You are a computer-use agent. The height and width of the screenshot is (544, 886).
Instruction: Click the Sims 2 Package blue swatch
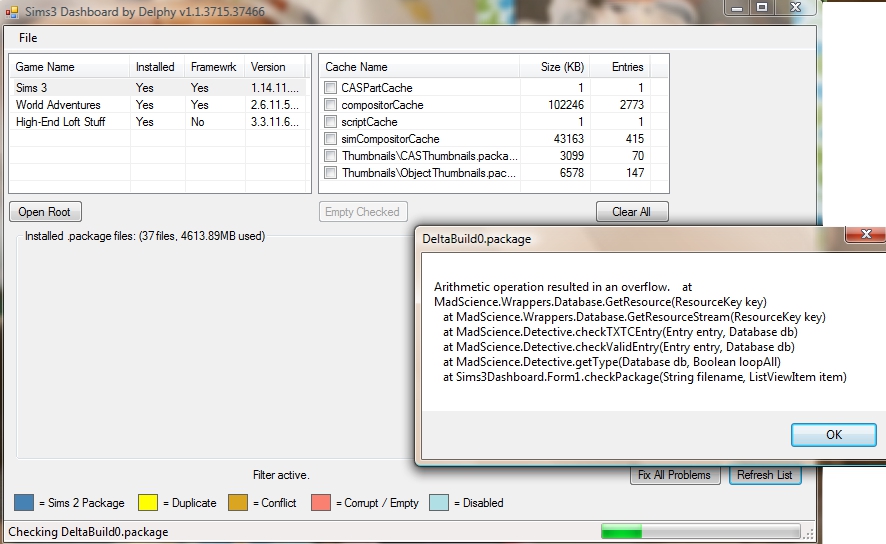[x=24, y=502]
